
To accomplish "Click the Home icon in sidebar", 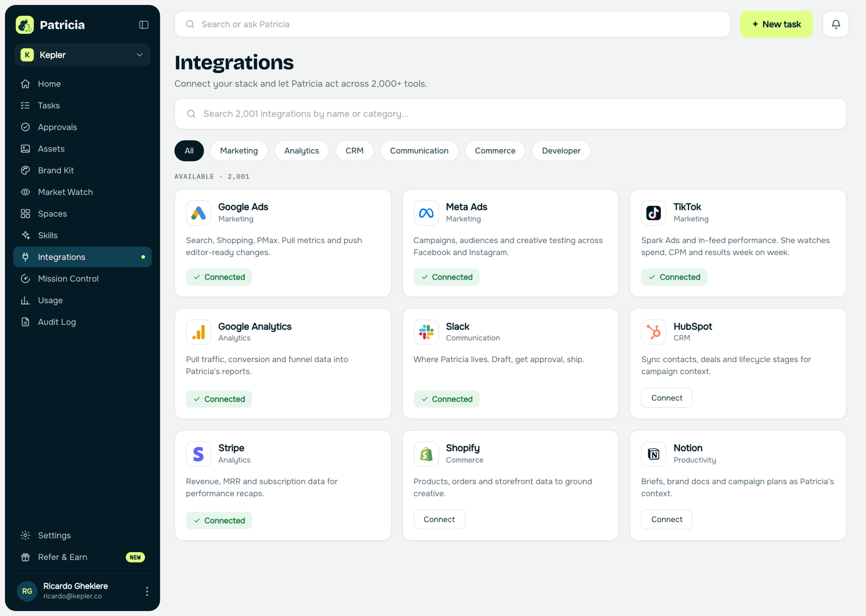I will tap(25, 84).
